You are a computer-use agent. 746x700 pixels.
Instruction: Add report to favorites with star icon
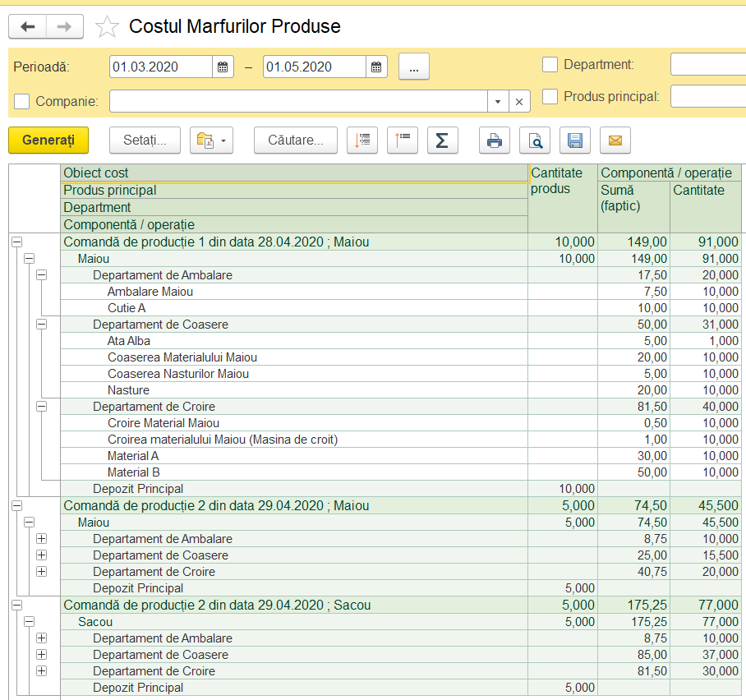coord(107,26)
